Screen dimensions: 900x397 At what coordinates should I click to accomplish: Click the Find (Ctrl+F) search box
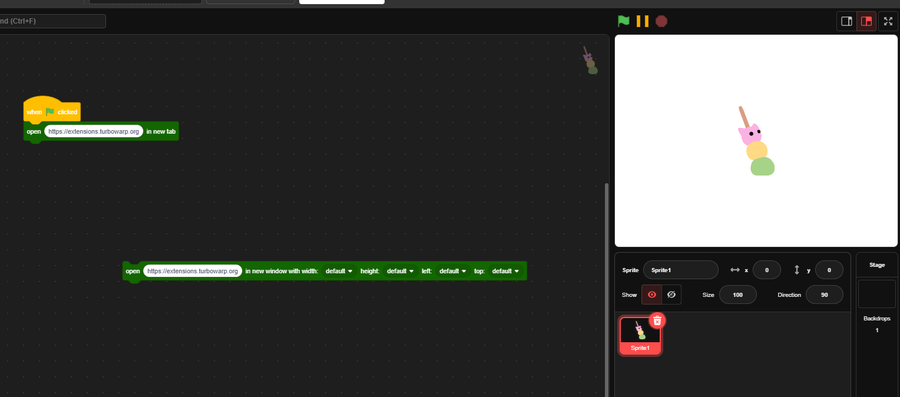pyautogui.click(x=52, y=21)
